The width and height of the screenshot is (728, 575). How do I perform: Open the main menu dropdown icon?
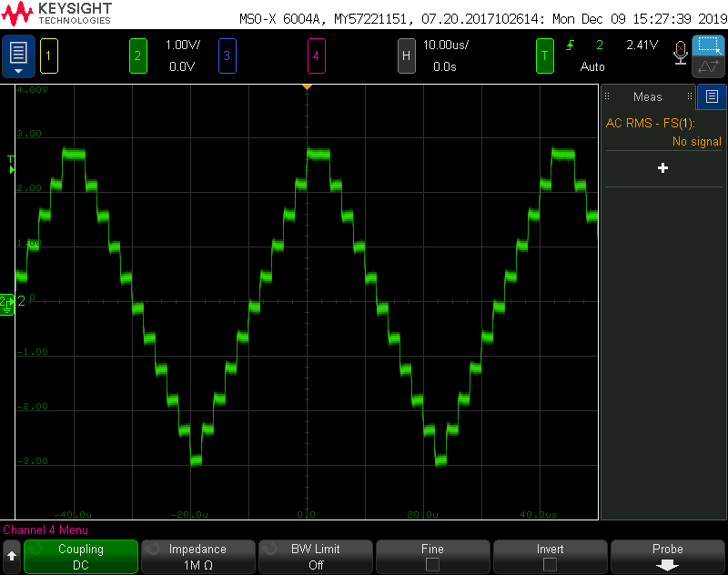point(18,56)
